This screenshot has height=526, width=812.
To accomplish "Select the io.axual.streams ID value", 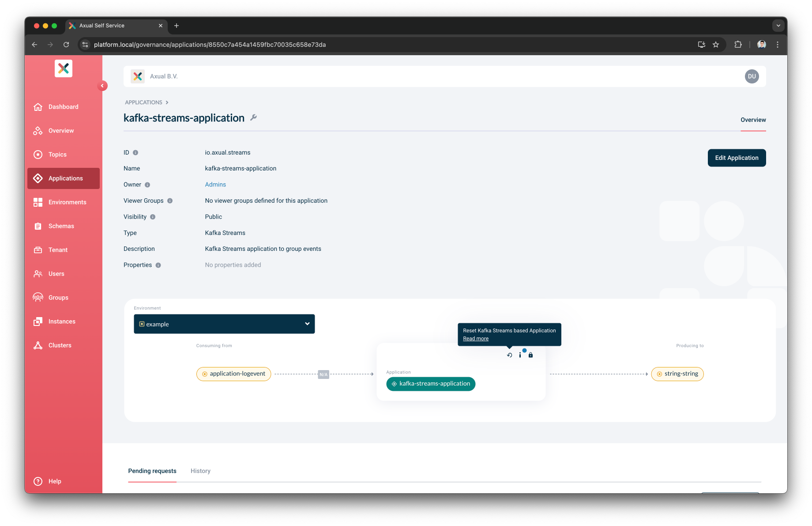I will click(x=228, y=153).
